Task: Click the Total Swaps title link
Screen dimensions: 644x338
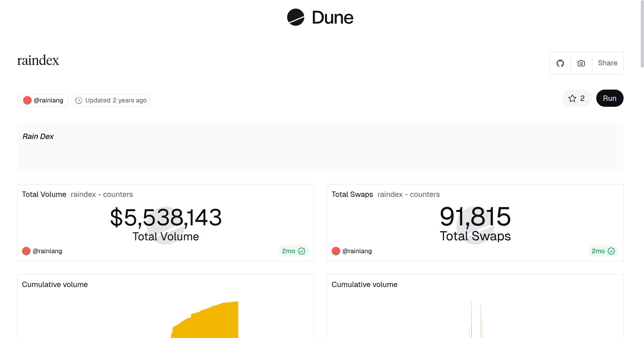Action: 352,194
